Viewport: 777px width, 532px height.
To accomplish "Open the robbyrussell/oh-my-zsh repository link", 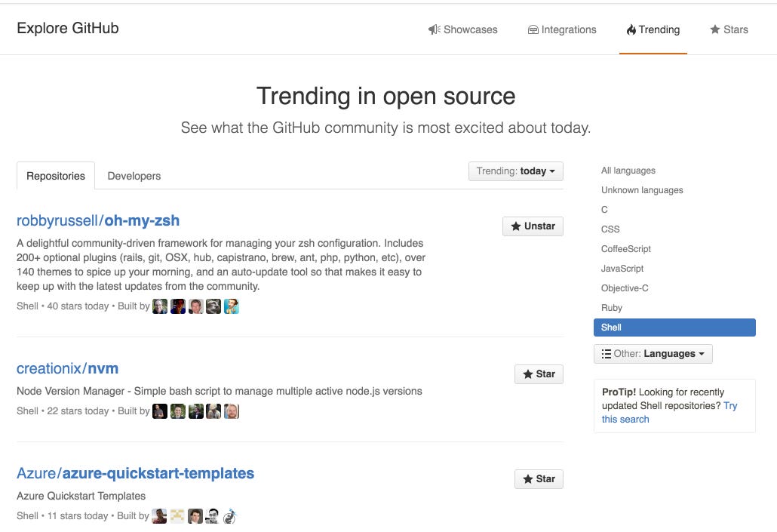I will (x=98, y=220).
